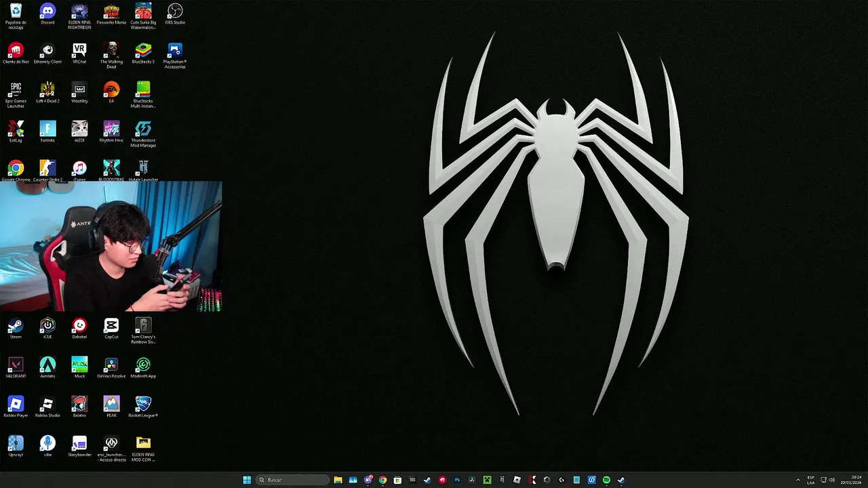Click the Left 4 Dead 2 shortcut

point(47,92)
